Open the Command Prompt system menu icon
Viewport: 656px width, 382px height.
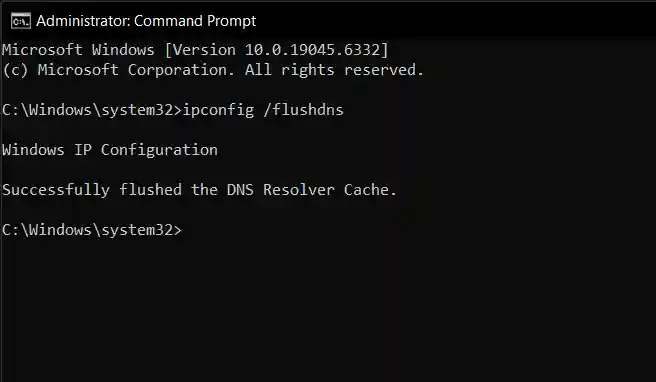pyautogui.click(x=21, y=21)
